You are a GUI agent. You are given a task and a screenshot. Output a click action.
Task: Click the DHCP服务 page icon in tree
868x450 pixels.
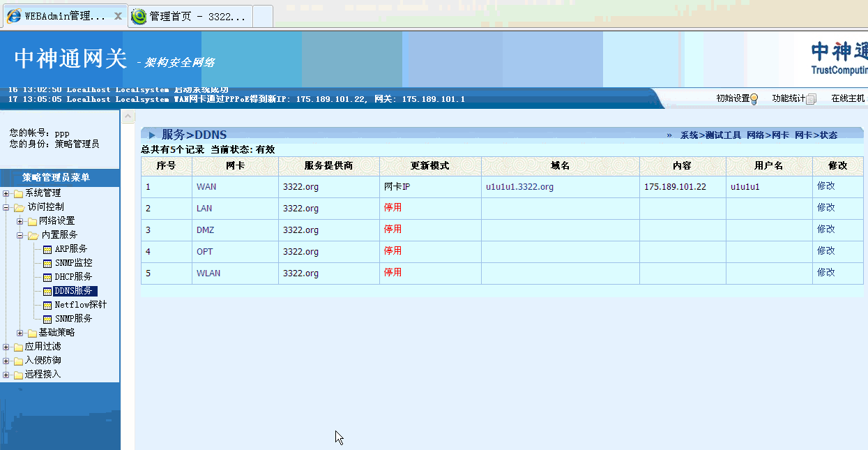point(47,277)
